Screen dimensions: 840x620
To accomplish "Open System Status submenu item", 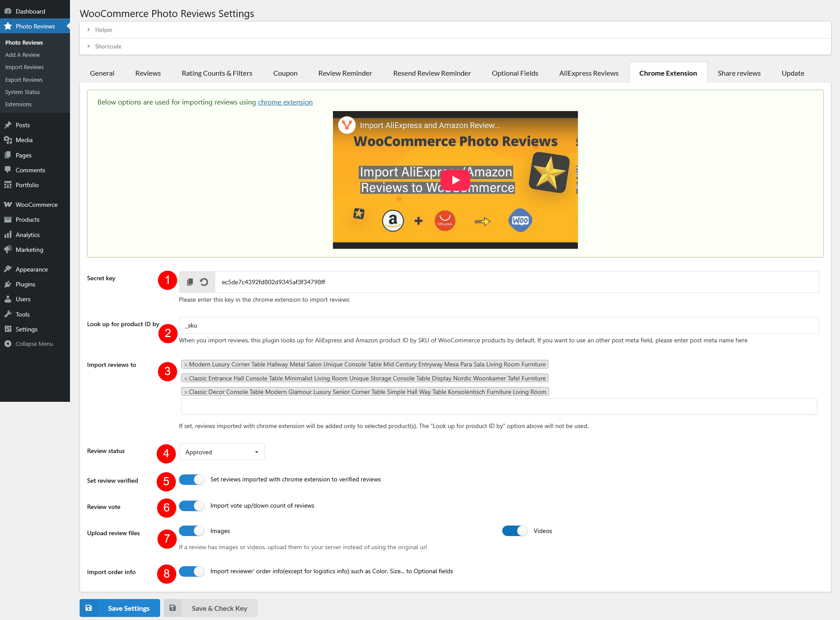I will 22,92.
